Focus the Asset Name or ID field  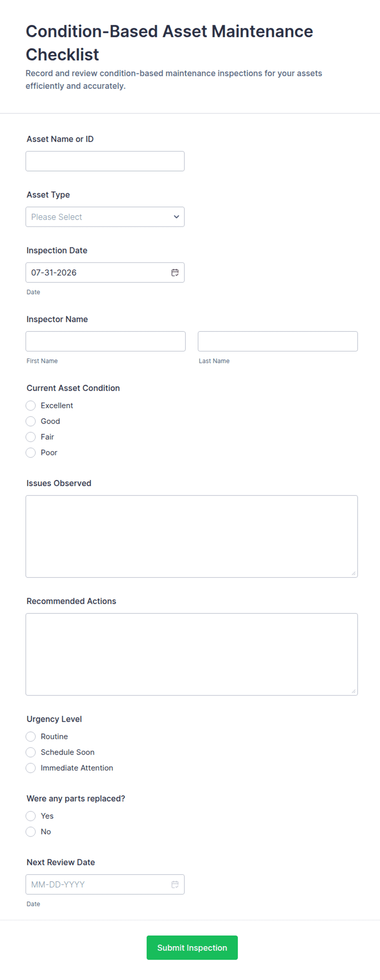click(x=105, y=161)
